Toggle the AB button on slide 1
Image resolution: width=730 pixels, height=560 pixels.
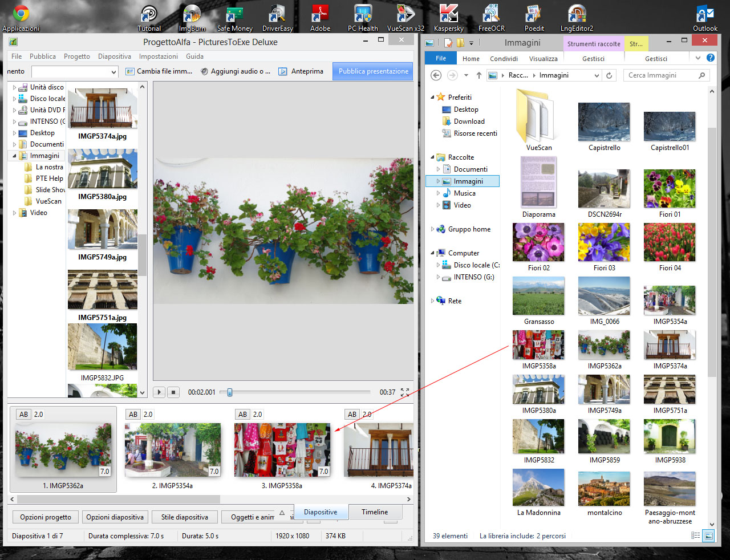23,415
